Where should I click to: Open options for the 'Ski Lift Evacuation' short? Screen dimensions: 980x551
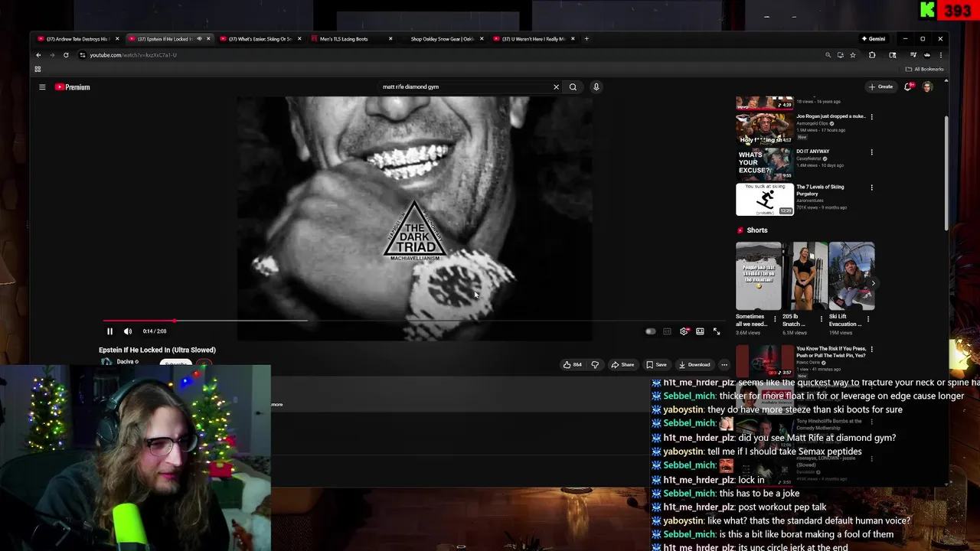click(868, 318)
